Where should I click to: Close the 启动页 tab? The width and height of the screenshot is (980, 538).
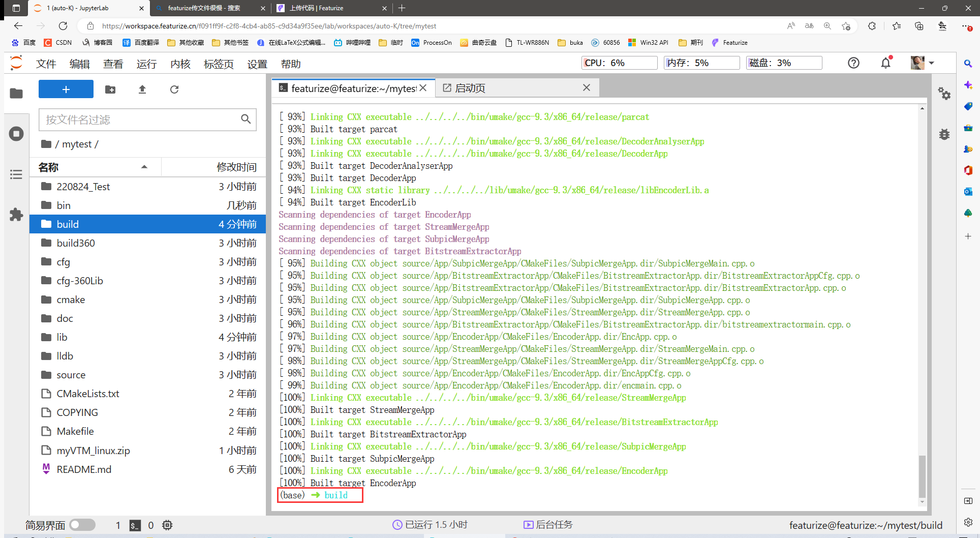(587, 87)
